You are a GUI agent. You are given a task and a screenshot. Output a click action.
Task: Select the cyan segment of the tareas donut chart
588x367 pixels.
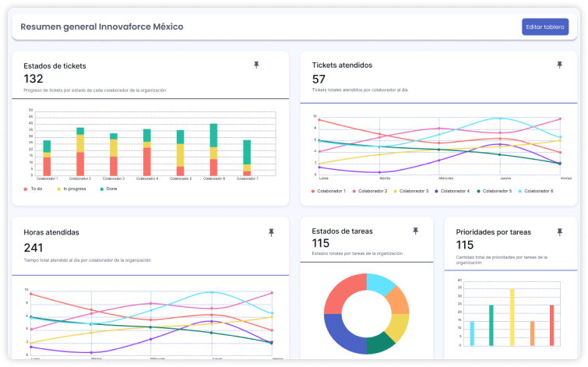coord(379,283)
